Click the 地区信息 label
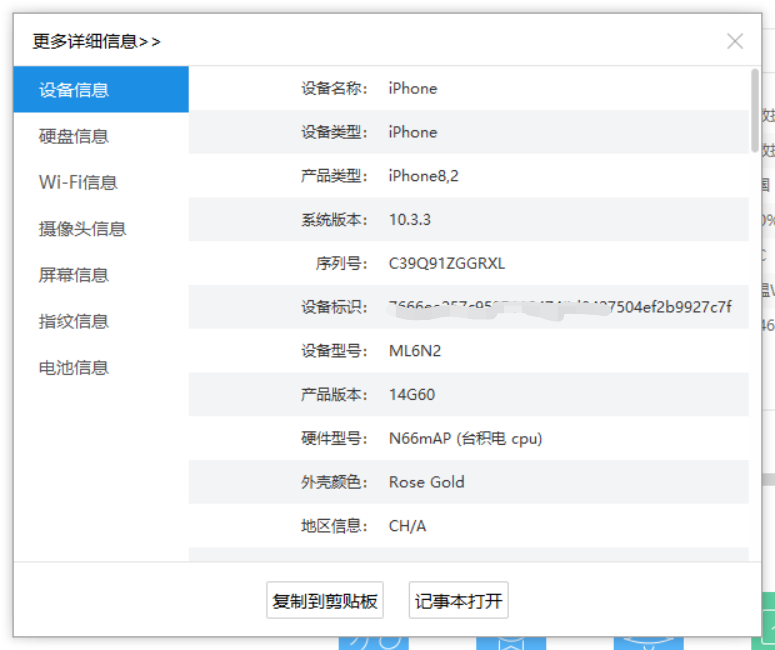This screenshot has width=775, height=650. (334, 526)
